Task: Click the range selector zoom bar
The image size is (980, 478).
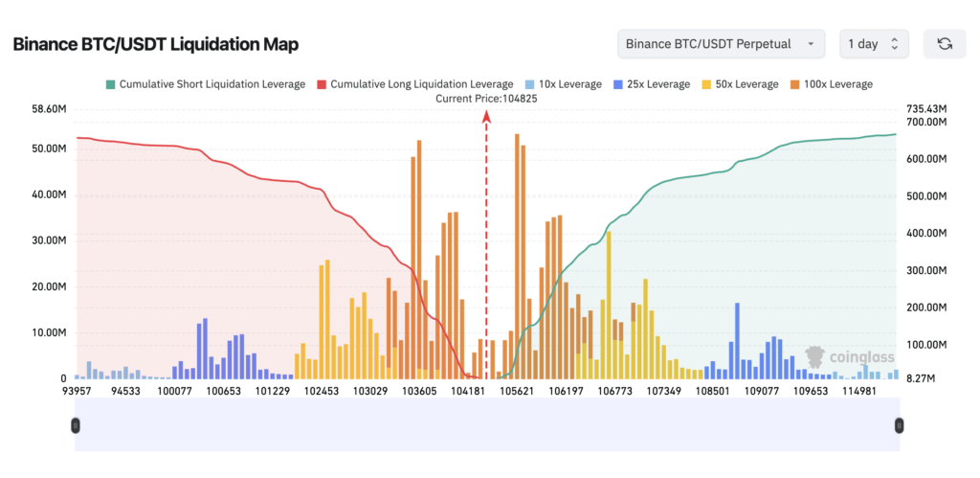Action: pos(487,425)
